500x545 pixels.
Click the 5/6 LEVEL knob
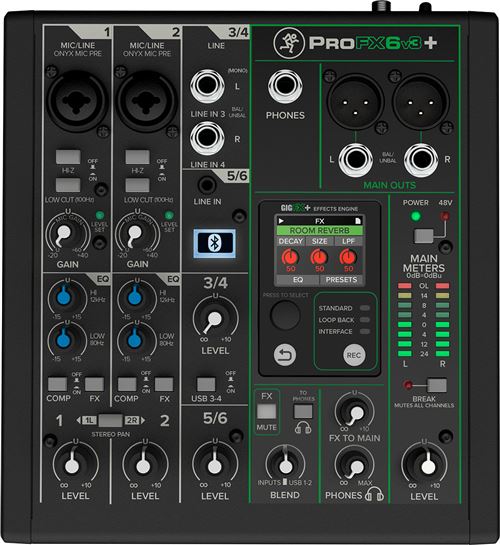(x=215, y=465)
